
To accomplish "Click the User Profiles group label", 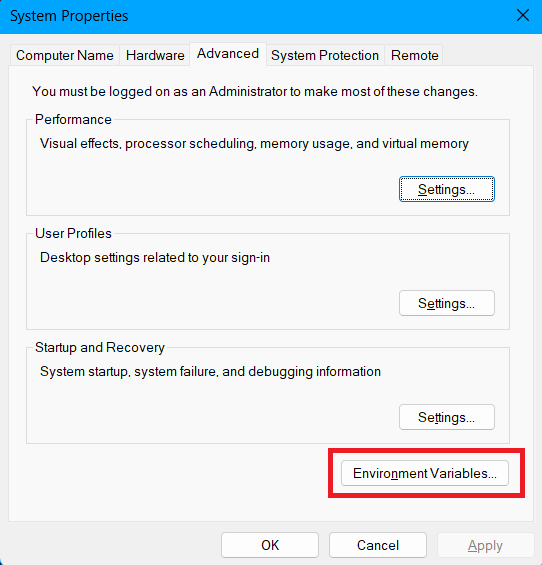I will pyautogui.click(x=73, y=233).
